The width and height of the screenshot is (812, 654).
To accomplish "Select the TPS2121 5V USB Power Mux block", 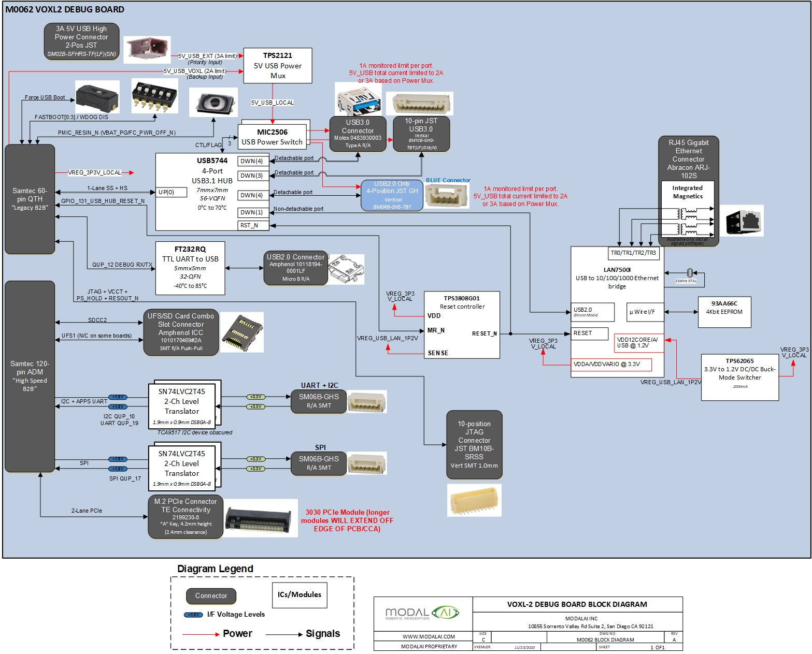I will (x=278, y=65).
